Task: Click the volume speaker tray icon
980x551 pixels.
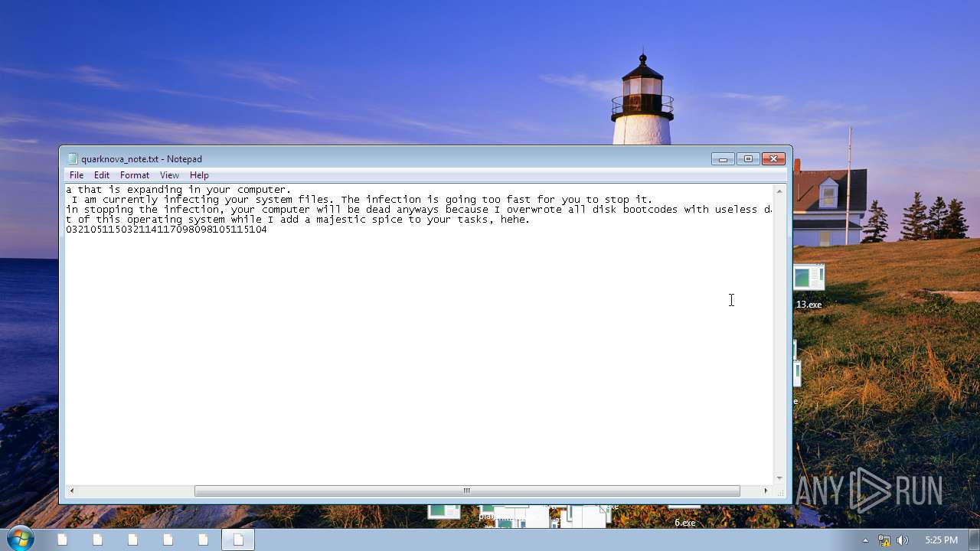Action: tap(903, 540)
